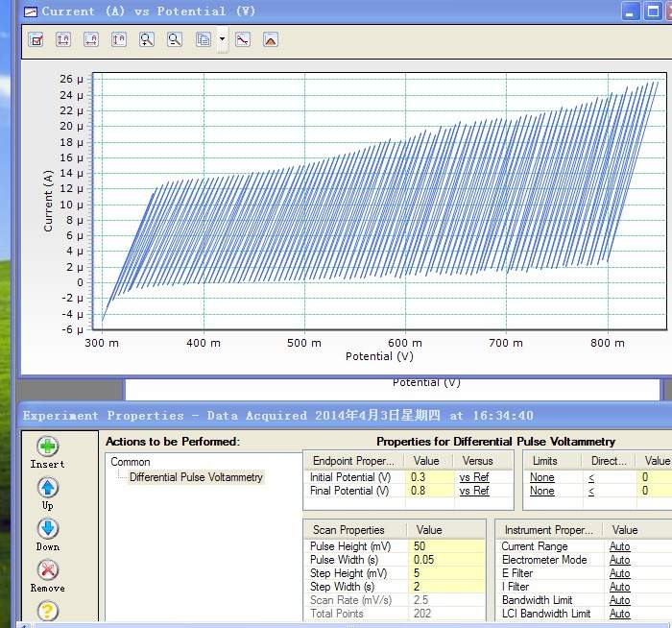
Task: Click Auto link for Bandwidth Limit
Action: (x=620, y=600)
